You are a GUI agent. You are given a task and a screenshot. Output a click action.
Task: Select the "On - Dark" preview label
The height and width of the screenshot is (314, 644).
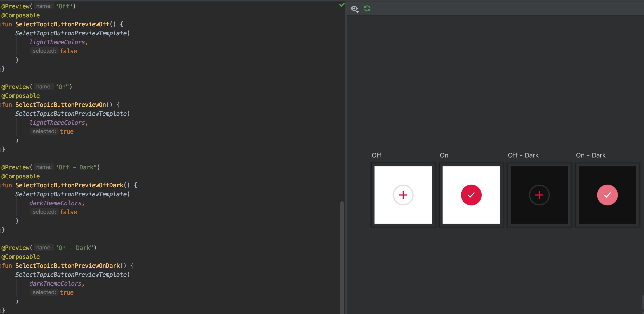[x=591, y=155]
